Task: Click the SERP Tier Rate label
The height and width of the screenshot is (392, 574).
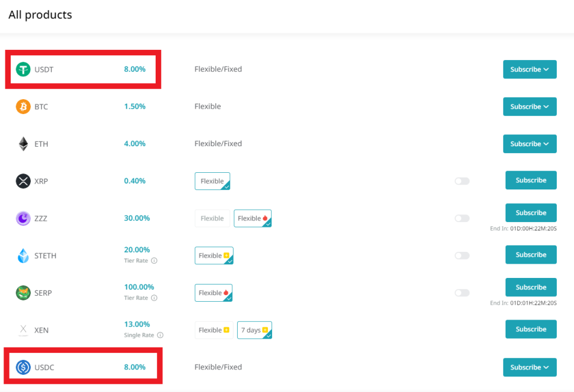Action: (136, 298)
